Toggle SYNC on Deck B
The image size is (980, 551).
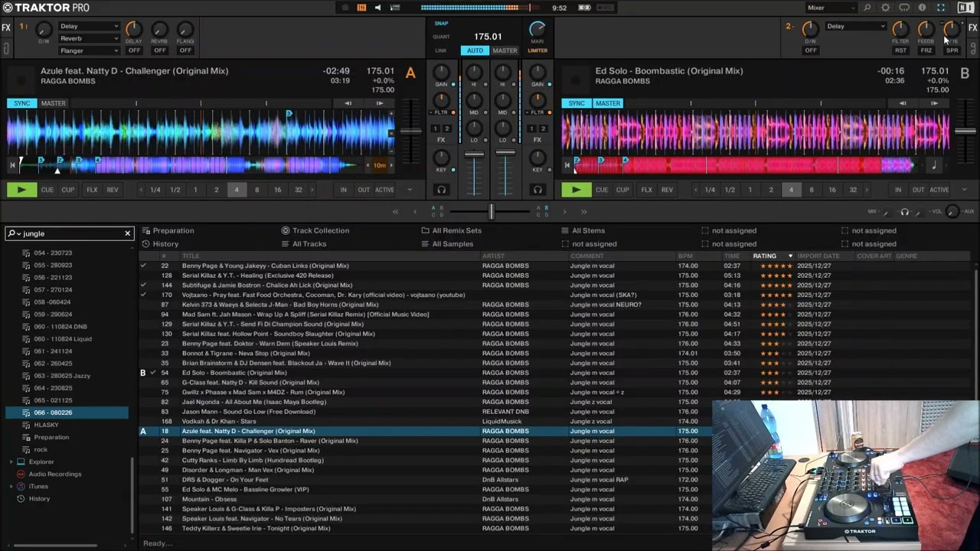(576, 103)
